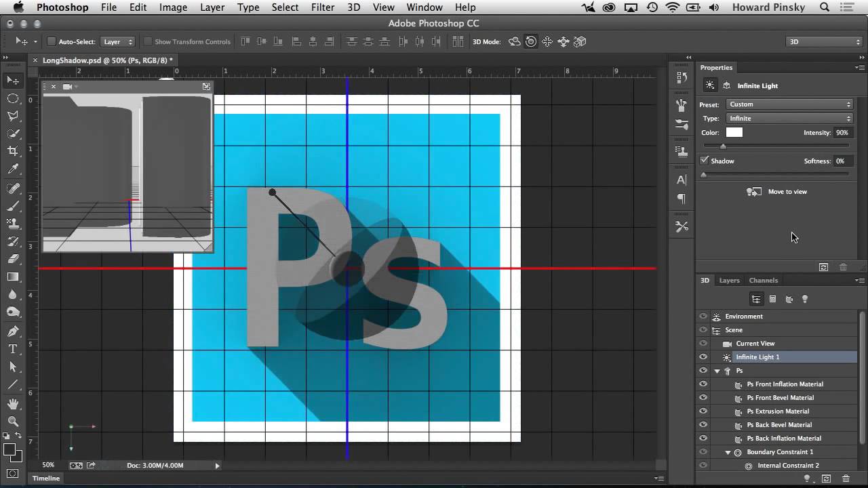Choose Rotate the 3D Object mode
868x488 pixels.
pos(515,41)
